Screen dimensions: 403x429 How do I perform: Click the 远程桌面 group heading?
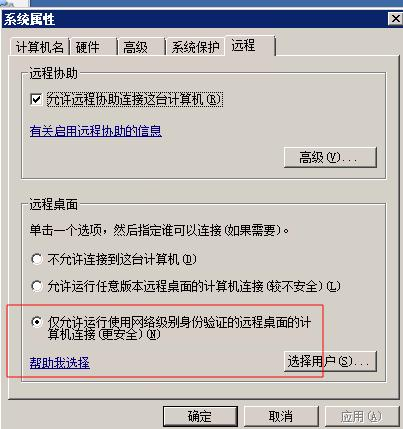[x=53, y=204]
